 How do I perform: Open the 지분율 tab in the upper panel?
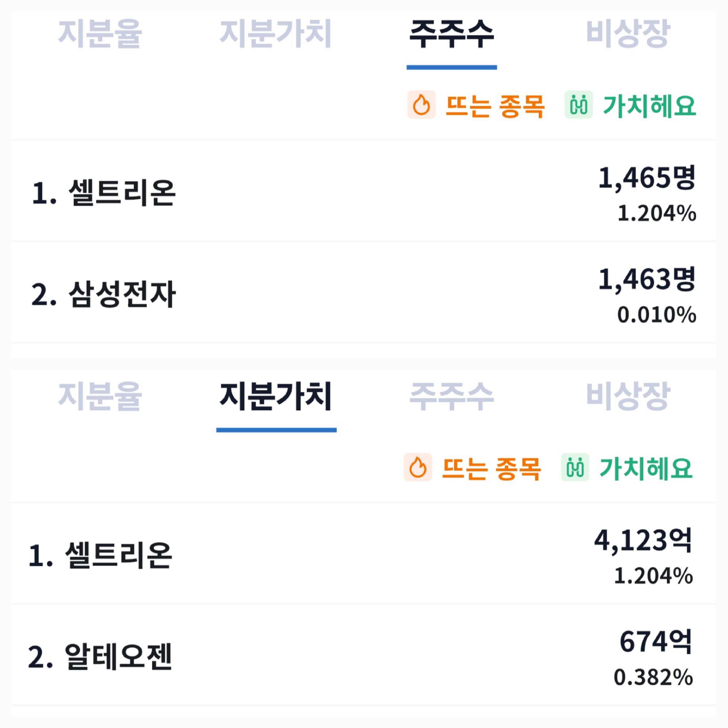[100, 34]
